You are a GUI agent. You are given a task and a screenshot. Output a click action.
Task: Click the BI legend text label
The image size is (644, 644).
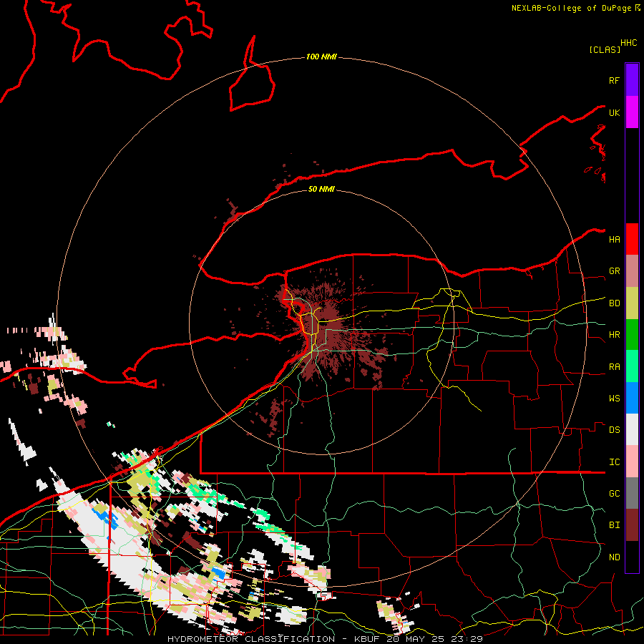click(x=615, y=525)
